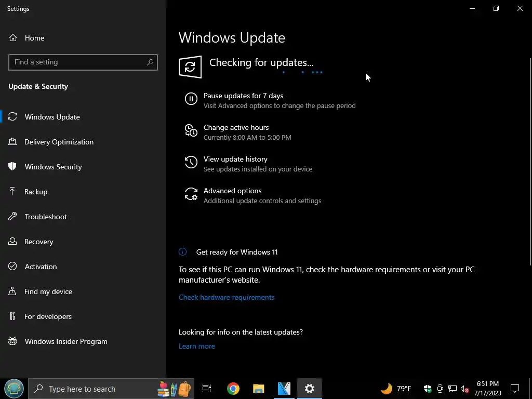Viewport: 532px width, 399px height.
Task: Click the Recovery sidebar icon
Action: [x=12, y=241]
